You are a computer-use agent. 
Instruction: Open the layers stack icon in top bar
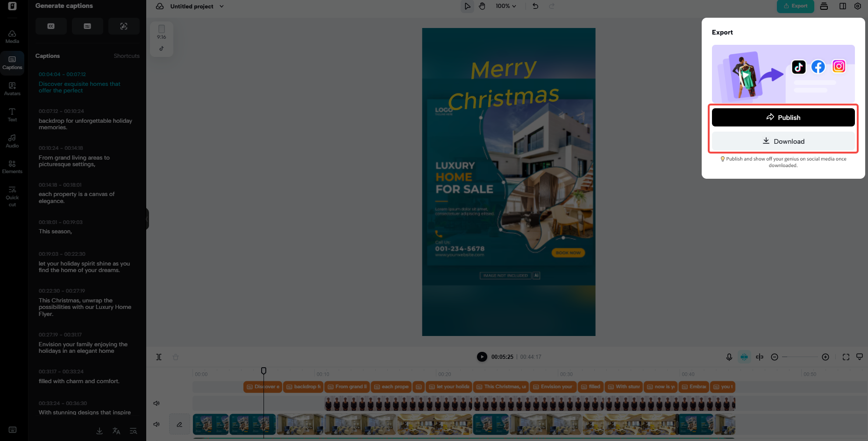[824, 6]
